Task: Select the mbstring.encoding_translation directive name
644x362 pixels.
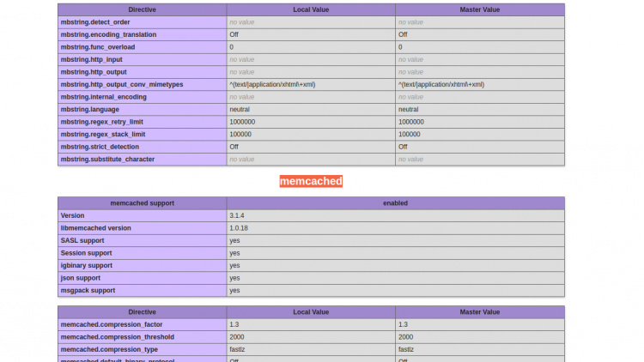Action: [x=108, y=34]
